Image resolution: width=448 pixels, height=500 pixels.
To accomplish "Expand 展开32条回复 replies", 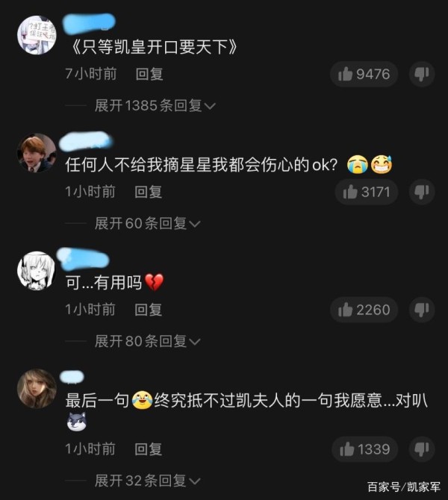I will 147,481.
